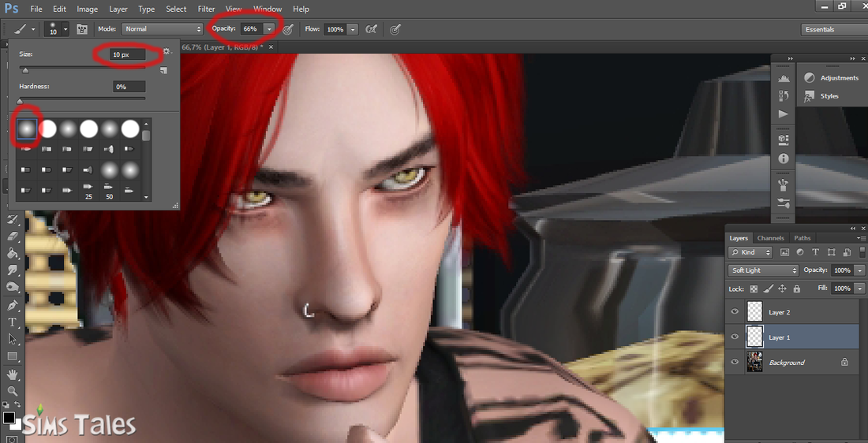The height and width of the screenshot is (443, 868).
Task: Open brush preset picker dropdown arrow
Action: [65, 28]
